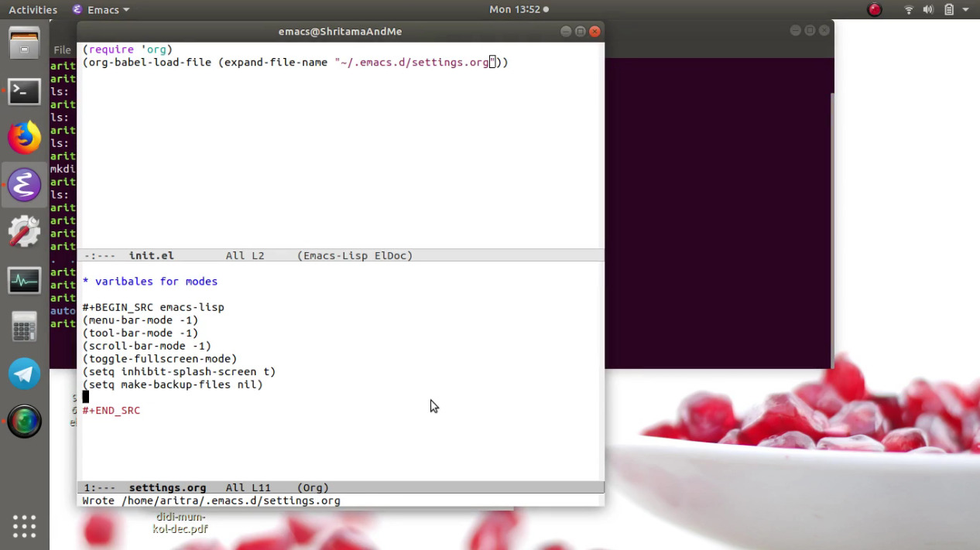Open the camera lens app in the dock
This screenshot has width=980, height=550.
[24, 422]
